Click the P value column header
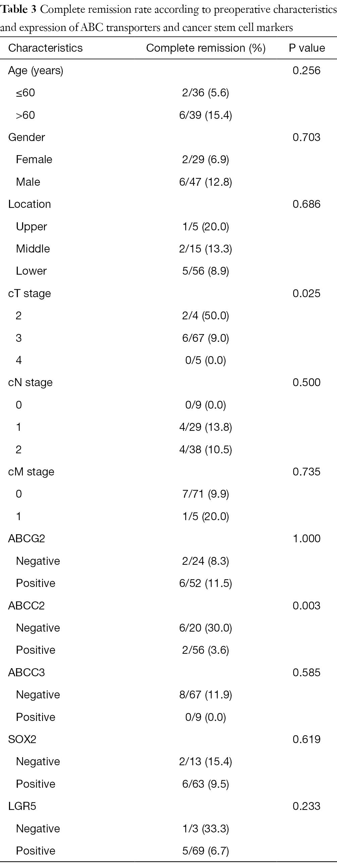Image resolution: width=337 pixels, height=868 pixels. (307, 48)
